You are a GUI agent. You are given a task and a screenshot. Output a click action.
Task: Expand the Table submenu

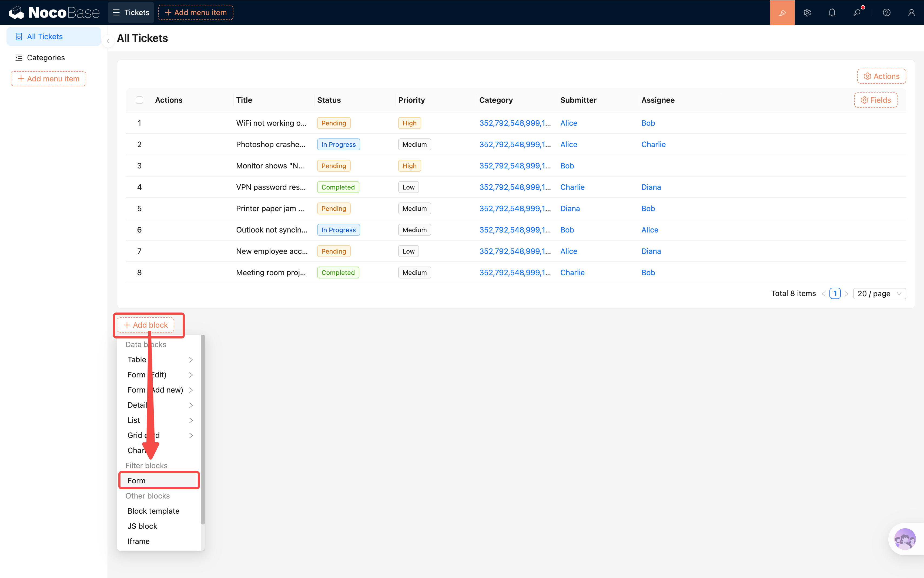click(x=160, y=360)
